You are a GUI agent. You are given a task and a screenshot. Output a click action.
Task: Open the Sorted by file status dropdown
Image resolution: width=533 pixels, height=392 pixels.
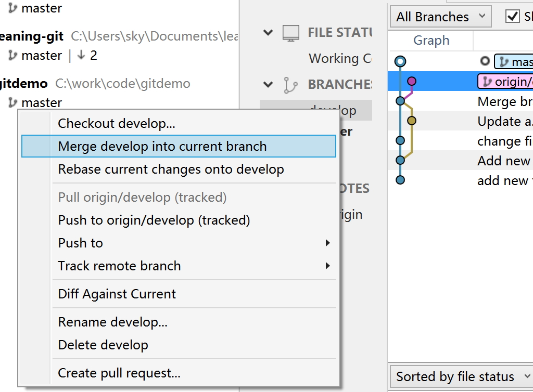point(460,376)
